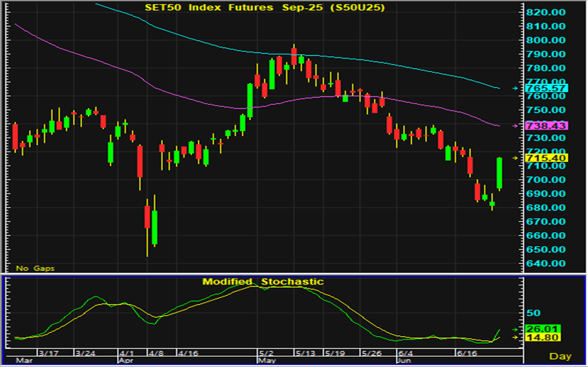Select the magenta 738.43 moving average label
Viewport: 588px width, 367px height.
pyautogui.click(x=546, y=125)
